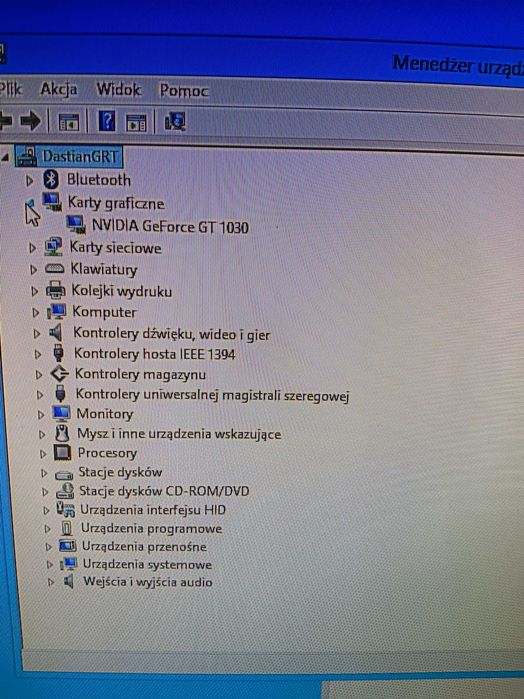Click the Karty sieciowe network icon
Viewport: 524px width, 699px height.
pyautogui.click(x=54, y=247)
